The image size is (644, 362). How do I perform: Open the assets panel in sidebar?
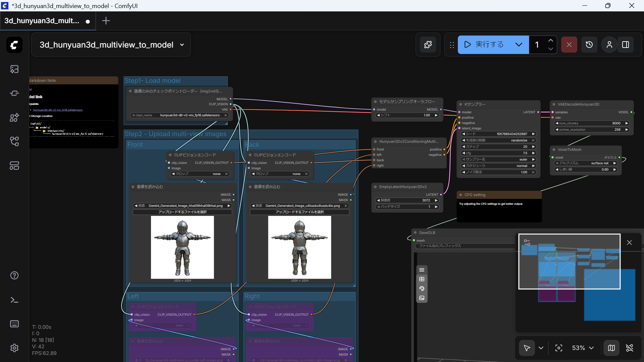coord(14,69)
